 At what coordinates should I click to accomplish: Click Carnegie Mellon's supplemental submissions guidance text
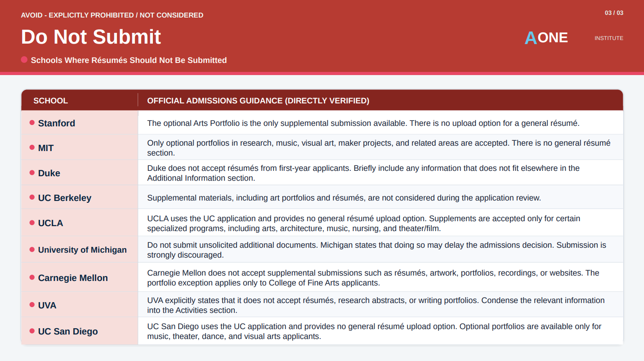(x=373, y=278)
